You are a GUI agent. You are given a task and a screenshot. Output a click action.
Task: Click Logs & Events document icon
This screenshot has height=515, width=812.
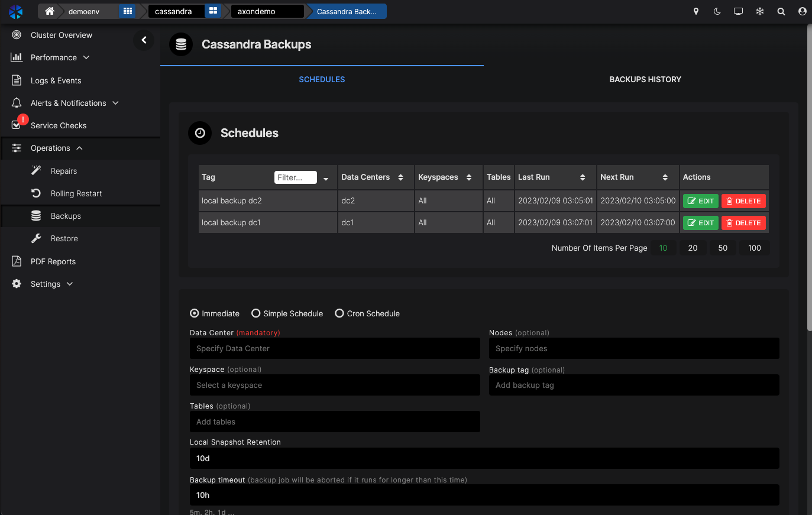17,80
